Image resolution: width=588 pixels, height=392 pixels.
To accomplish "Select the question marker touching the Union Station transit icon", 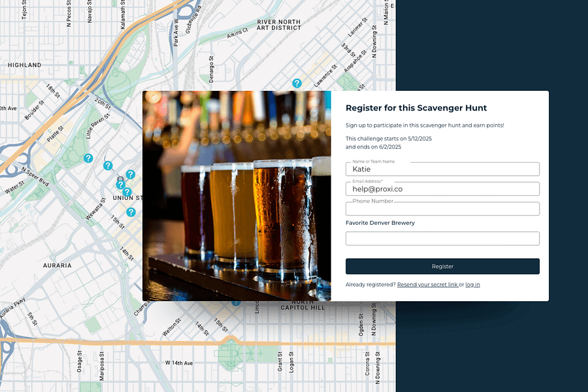I will coord(120,184).
